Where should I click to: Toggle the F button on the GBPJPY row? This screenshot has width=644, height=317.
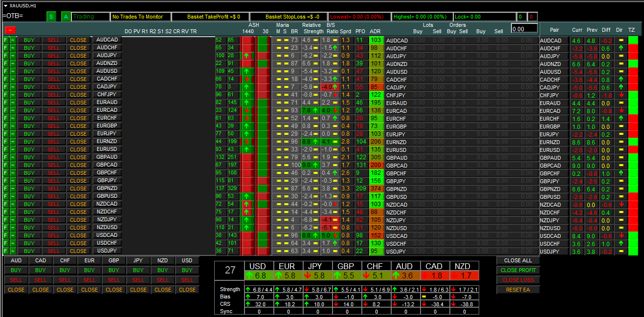(6, 181)
